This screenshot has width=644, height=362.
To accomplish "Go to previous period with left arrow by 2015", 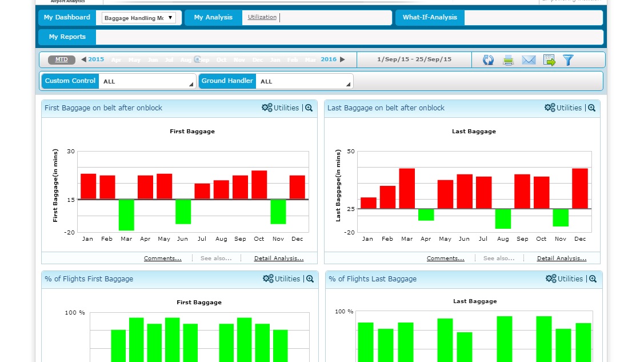I will point(84,59).
